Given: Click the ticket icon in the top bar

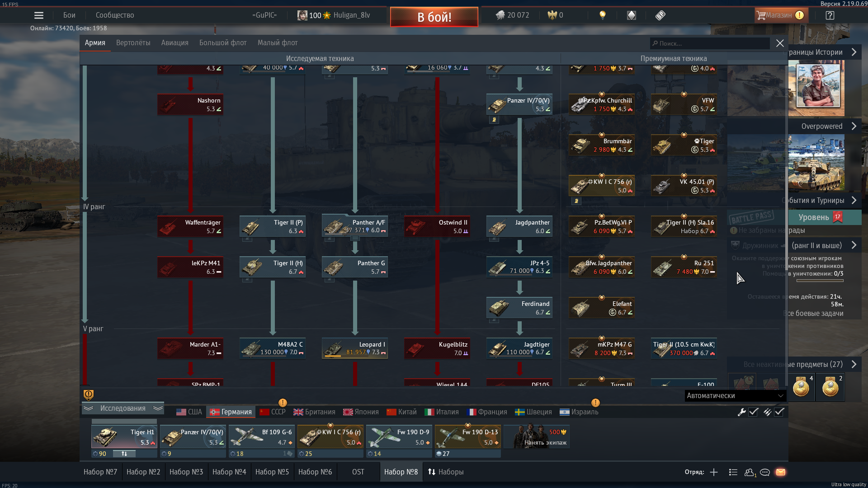Looking at the screenshot, I should [660, 15].
